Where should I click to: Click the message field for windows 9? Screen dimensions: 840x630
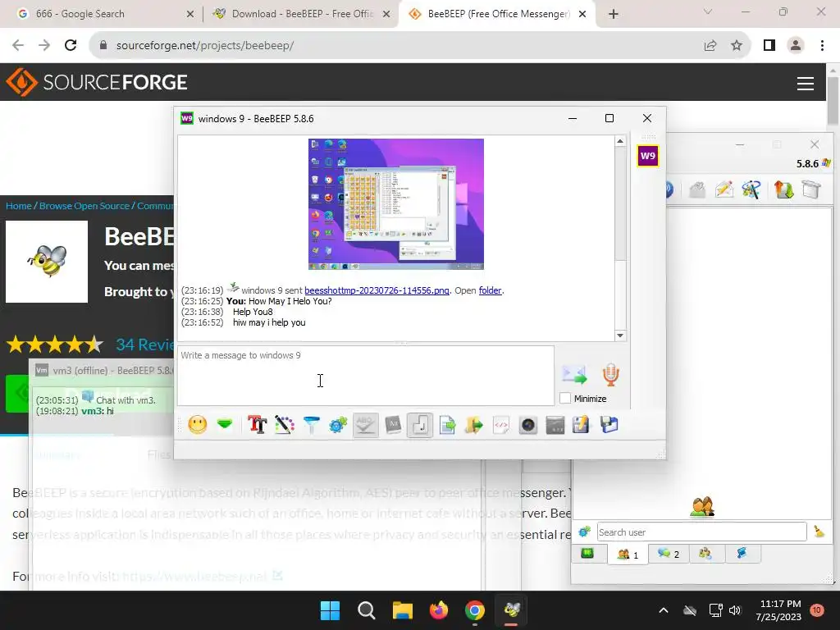(366, 376)
